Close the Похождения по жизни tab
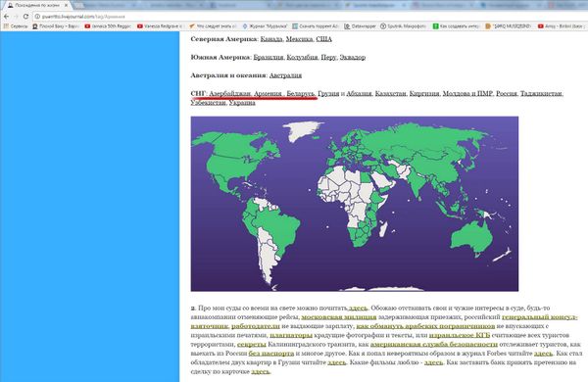The height and width of the screenshot is (382, 588). pyautogui.click(x=66, y=6)
